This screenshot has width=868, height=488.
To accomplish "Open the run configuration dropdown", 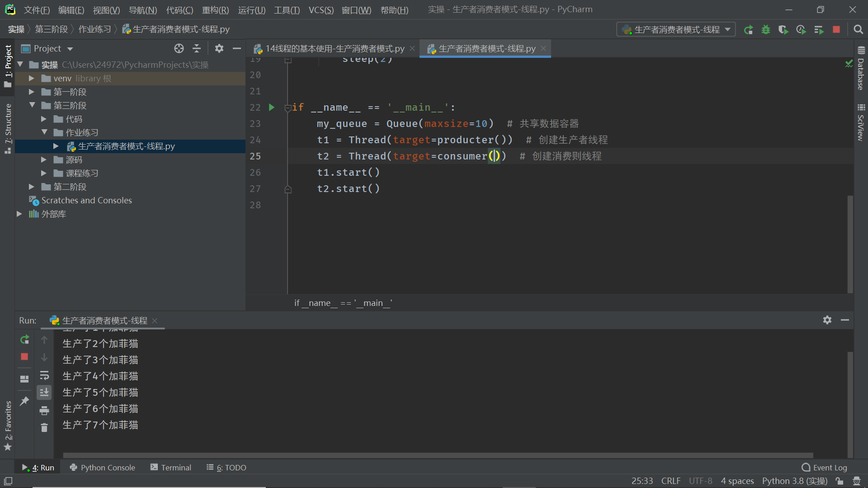I will (676, 30).
